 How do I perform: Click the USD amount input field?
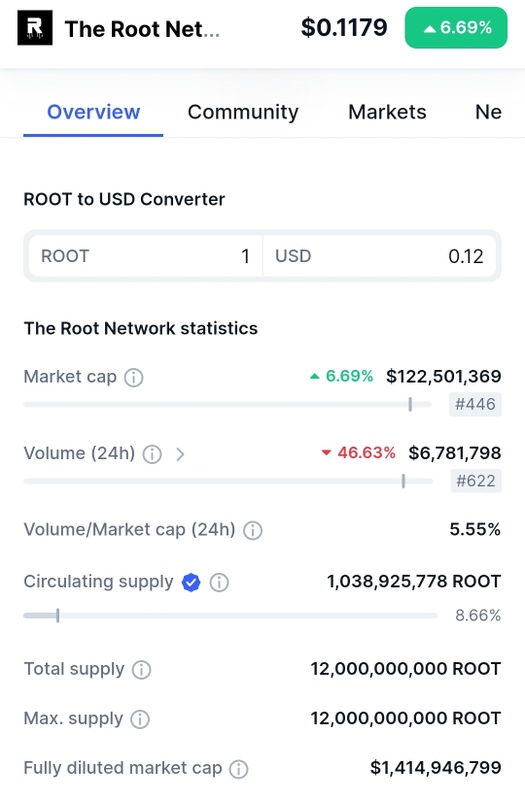pyautogui.click(x=380, y=256)
